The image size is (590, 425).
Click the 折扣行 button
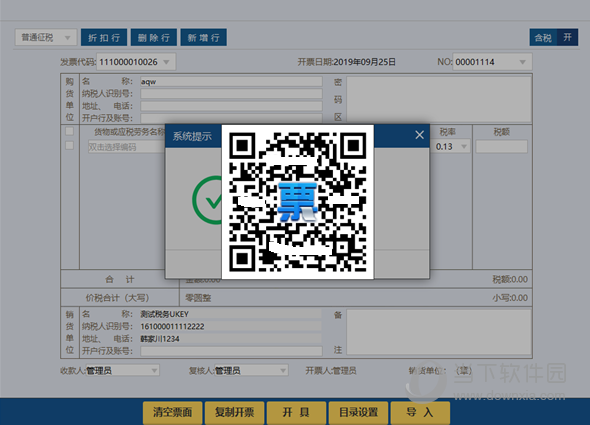point(104,37)
